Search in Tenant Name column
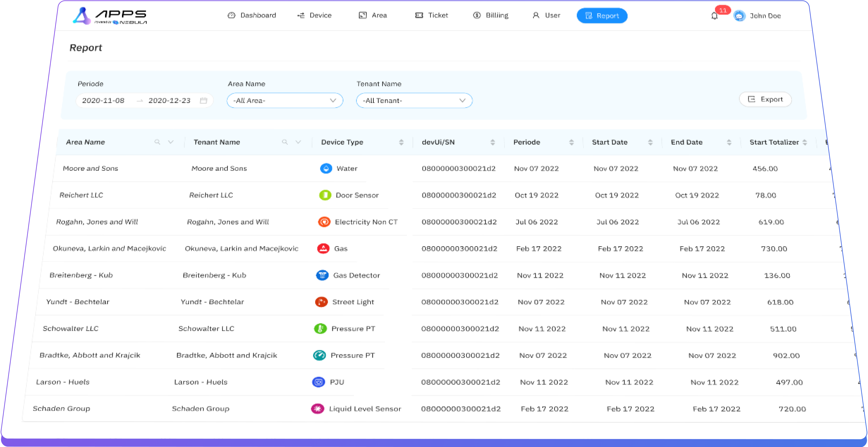 [x=285, y=142]
